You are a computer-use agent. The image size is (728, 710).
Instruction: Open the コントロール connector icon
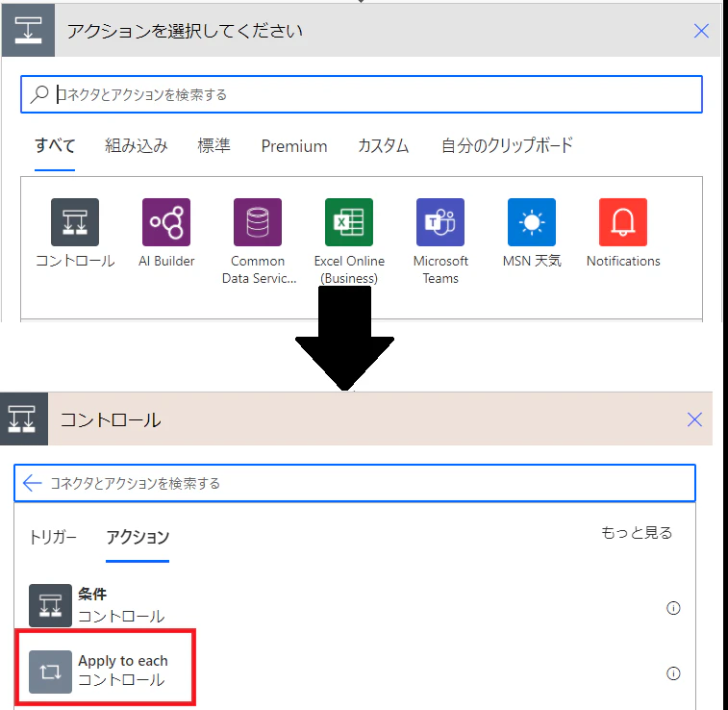point(75,222)
